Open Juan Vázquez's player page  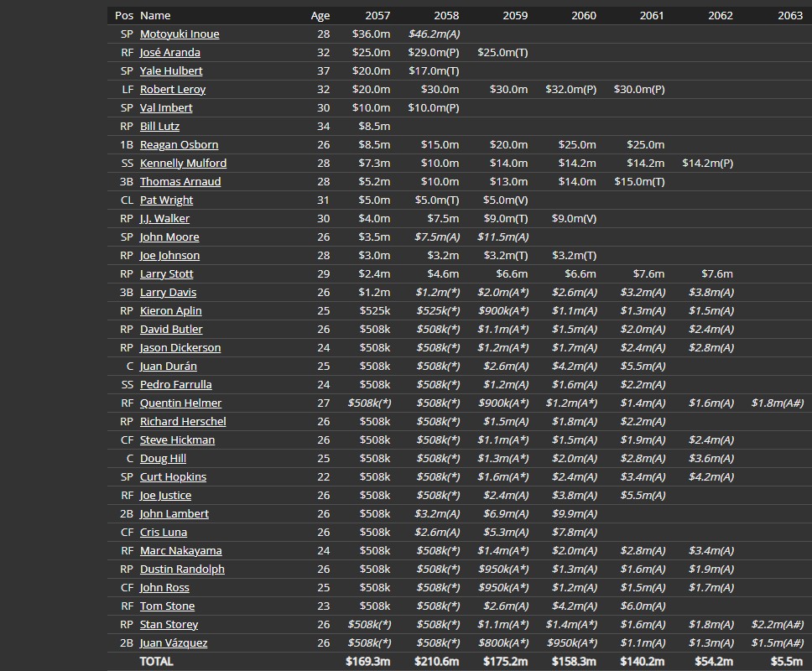pos(173,643)
